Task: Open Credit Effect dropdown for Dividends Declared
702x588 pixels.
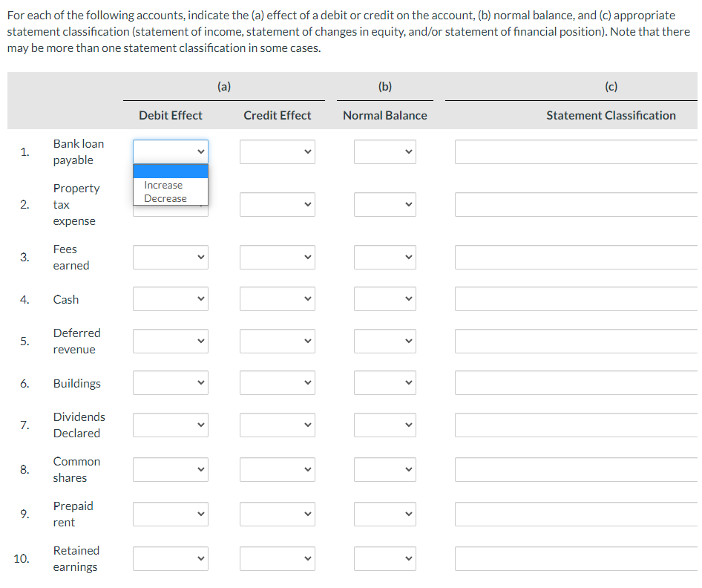Action: coord(277,425)
